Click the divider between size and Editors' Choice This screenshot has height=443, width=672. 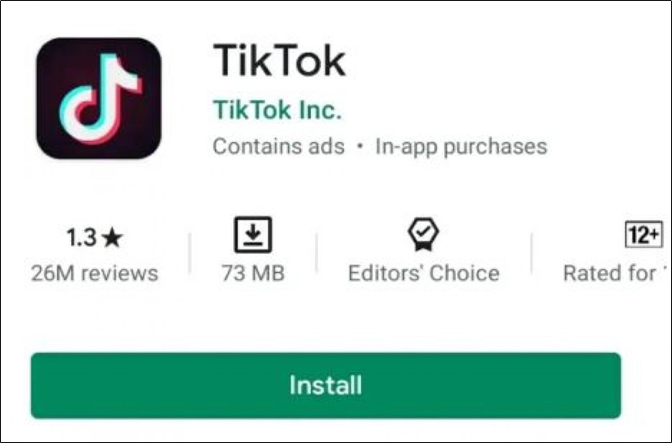[317, 253]
